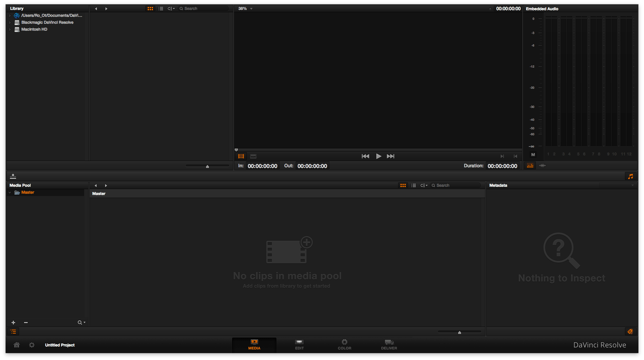The image size is (644, 360).
Task: Click viewer timecode 00:00:00:00 display
Action: click(508, 9)
